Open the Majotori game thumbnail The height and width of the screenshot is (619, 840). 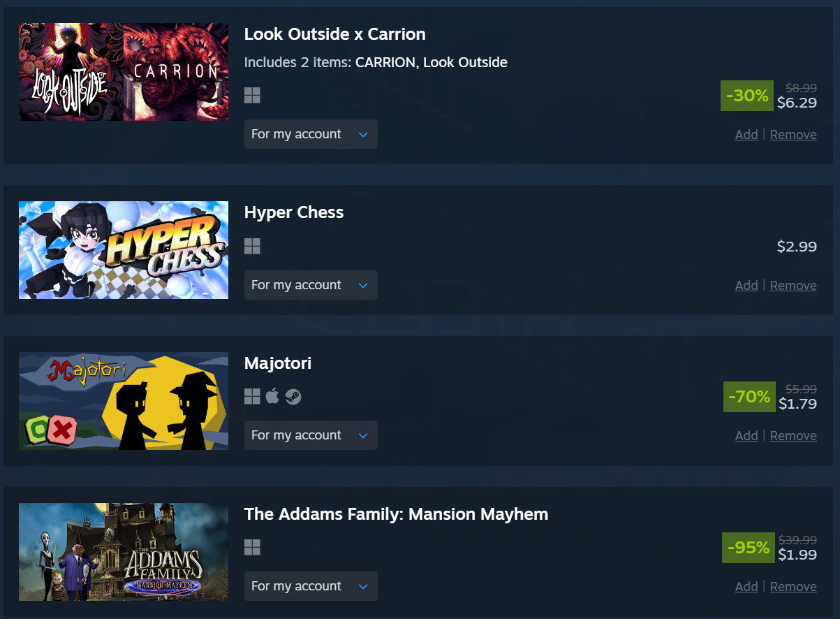coord(124,401)
